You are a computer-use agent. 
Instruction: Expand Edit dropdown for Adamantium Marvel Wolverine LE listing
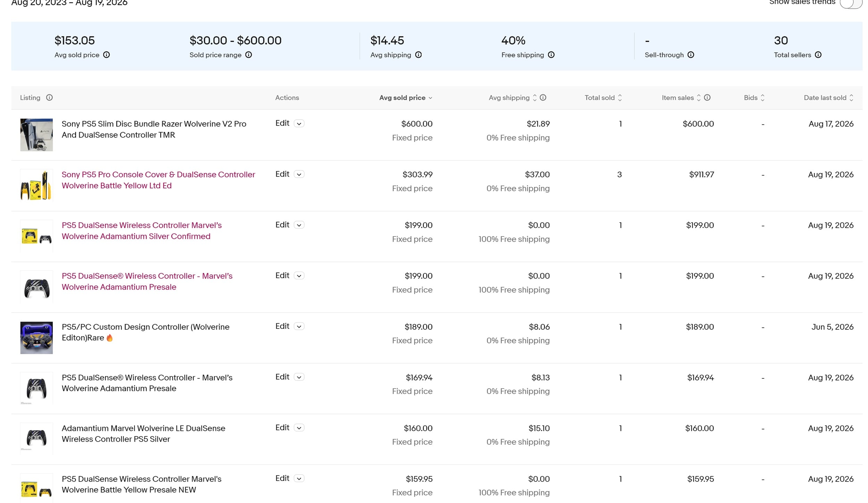click(x=299, y=427)
